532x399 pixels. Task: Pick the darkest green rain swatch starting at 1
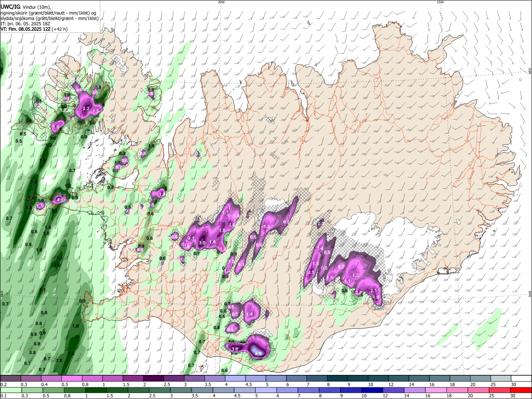96,390
